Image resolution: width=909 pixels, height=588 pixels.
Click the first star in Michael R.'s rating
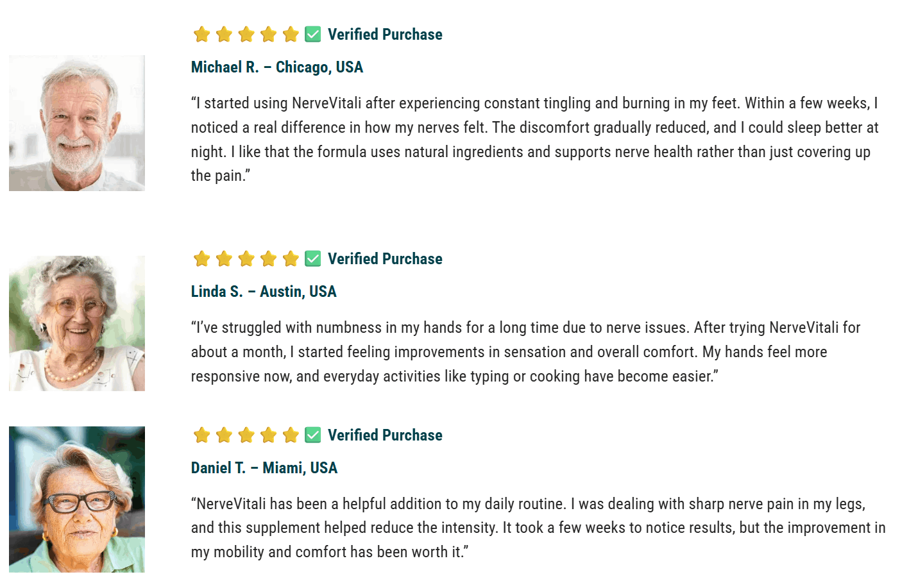pyautogui.click(x=202, y=34)
